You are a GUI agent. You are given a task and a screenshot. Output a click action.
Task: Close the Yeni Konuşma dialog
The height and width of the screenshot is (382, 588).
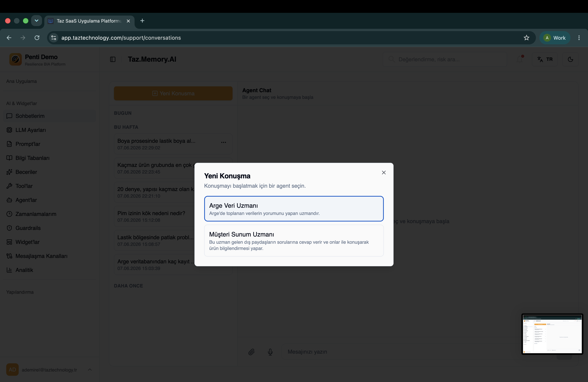(x=384, y=173)
